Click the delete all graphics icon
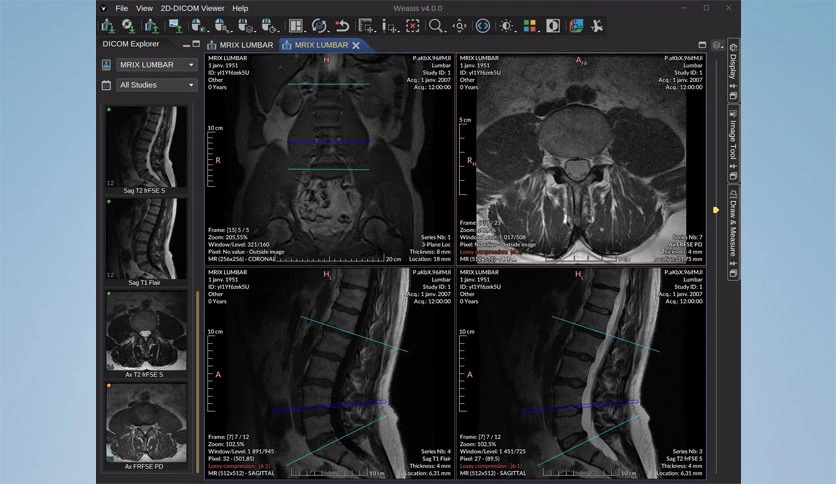This screenshot has height=484, width=836. click(x=413, y=26)
